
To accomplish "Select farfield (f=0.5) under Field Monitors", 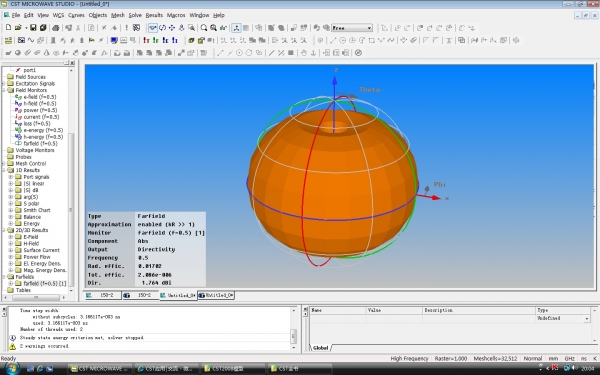I will (40, 143).
